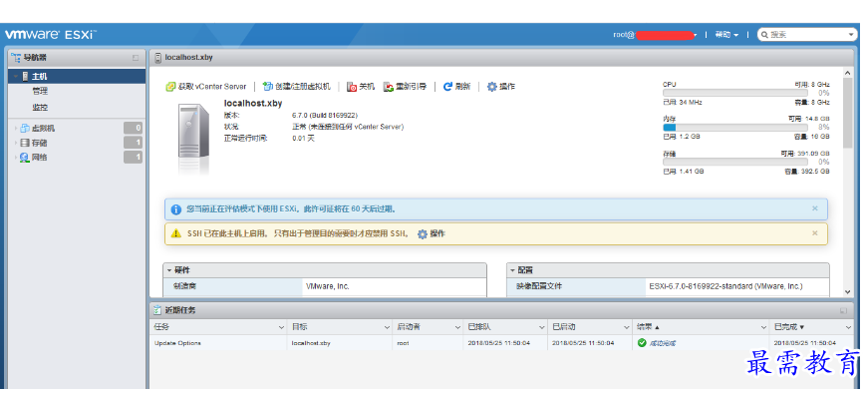Click the host icon in localhost.xby title bar
The image size is (868, 394).
(158, 57)
